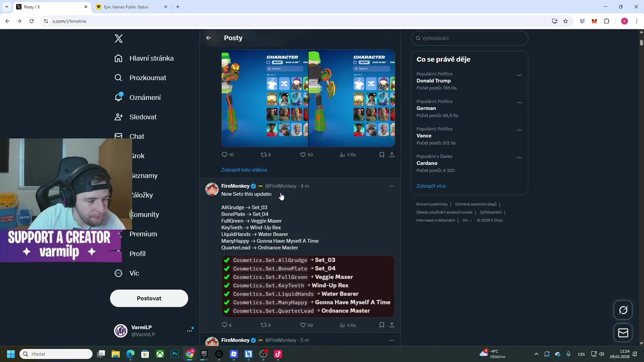Screen dimensions: 644x362
Task: Click Zobrazit toto vlákno link
Action: pyautogui.click(x=244, y=170)
